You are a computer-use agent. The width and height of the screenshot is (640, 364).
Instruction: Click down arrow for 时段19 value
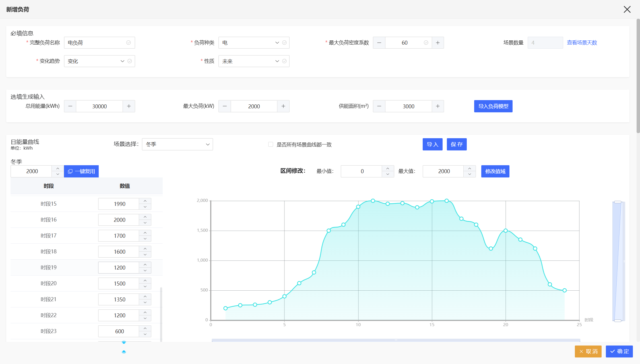click(145, 270)
